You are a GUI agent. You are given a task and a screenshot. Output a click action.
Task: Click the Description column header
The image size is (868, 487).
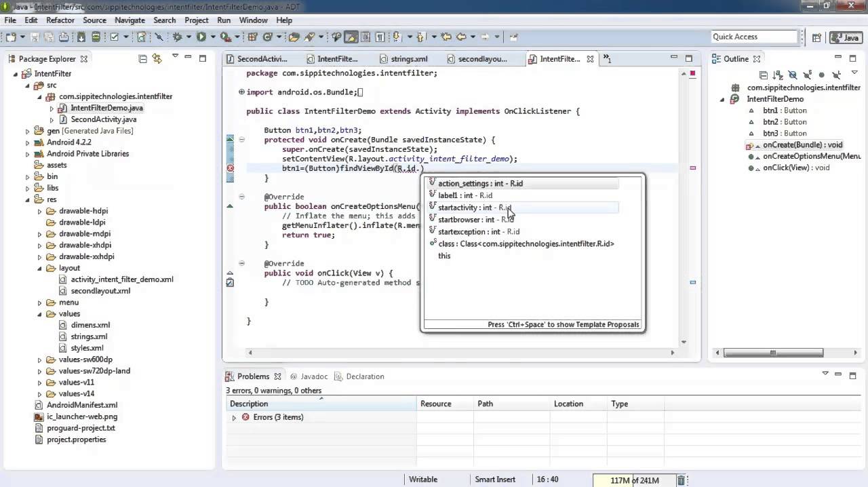pos(321,404)
